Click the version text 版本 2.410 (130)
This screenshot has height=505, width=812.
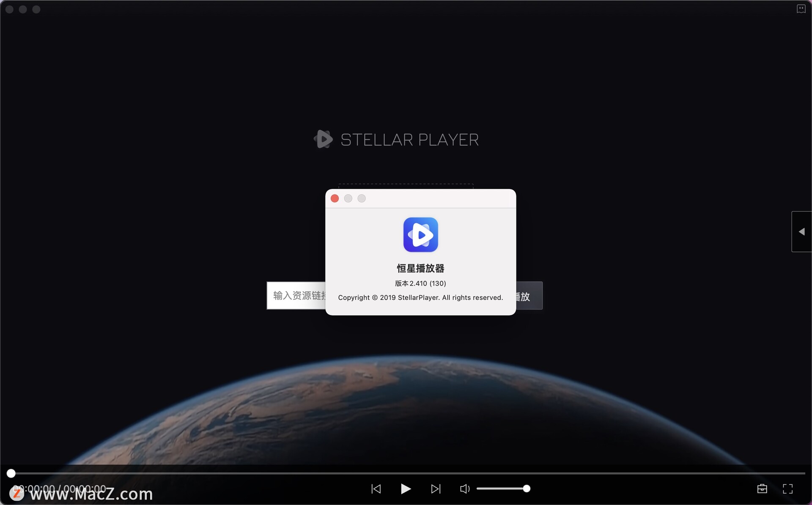coord(420,283)
